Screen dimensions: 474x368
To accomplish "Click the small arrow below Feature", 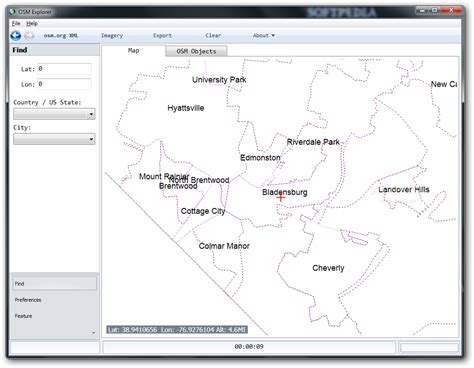I will [x=93, y=333].
